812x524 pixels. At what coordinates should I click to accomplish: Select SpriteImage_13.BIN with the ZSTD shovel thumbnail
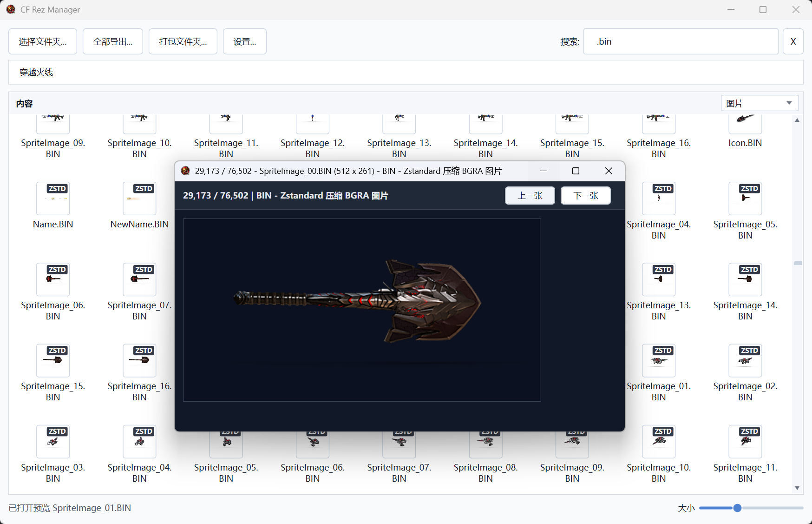tap(659, 279)
